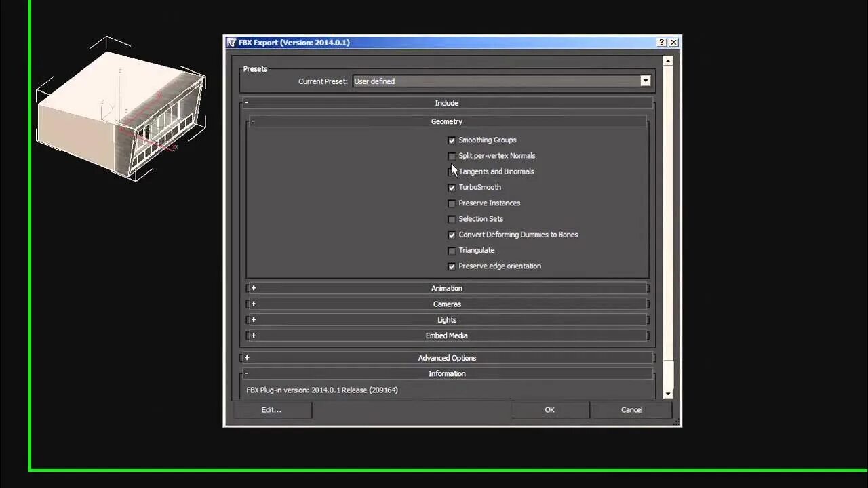Expand the Cameras section
The height and width of the screenshot is (488, 868).
pos(447,304)
